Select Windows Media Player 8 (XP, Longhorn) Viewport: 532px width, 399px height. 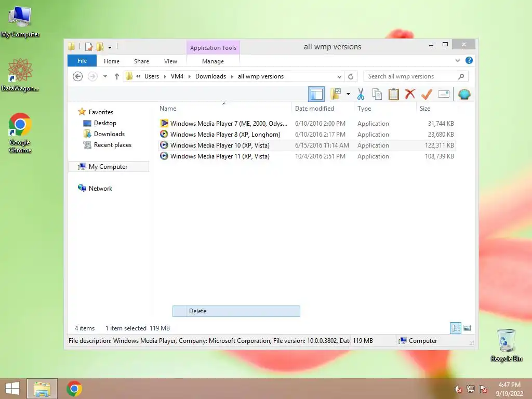tap(307, 135)
